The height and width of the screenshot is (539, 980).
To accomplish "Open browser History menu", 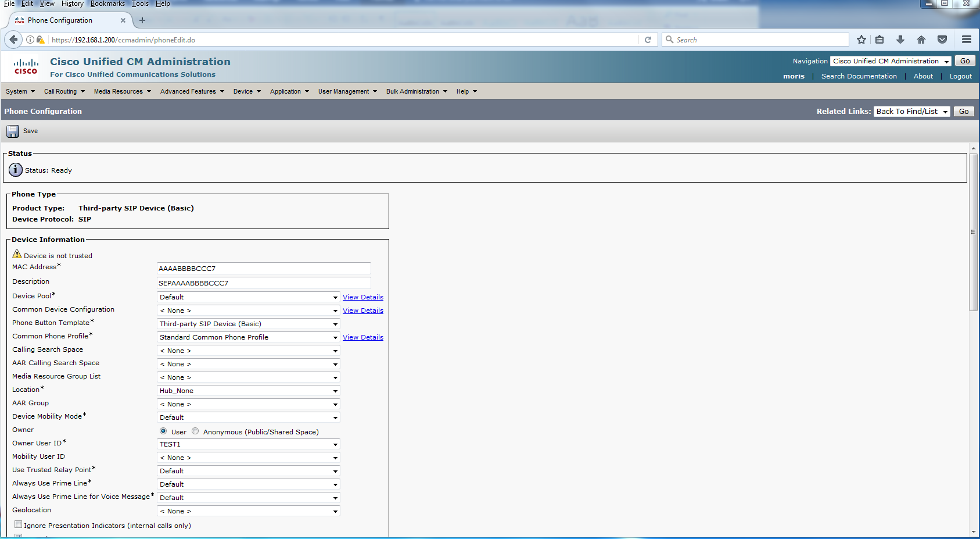I will pos(73,3).
